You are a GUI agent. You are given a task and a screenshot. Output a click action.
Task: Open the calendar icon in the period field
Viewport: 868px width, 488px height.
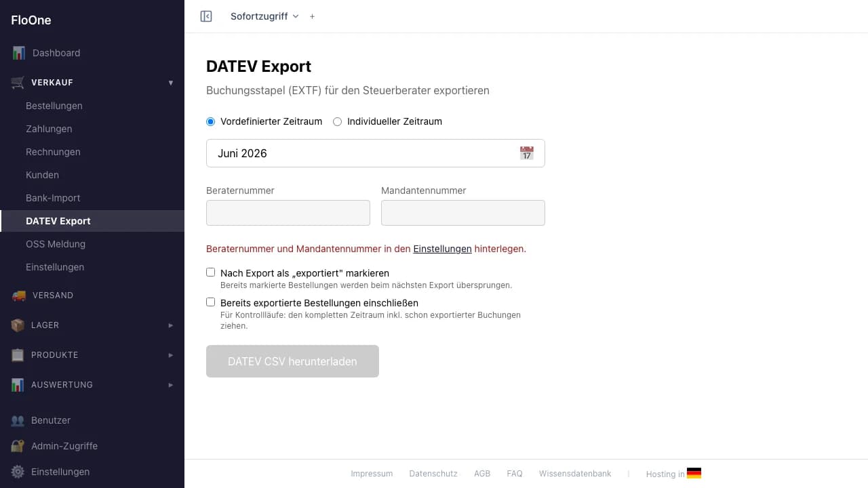[x=527, y=153]
